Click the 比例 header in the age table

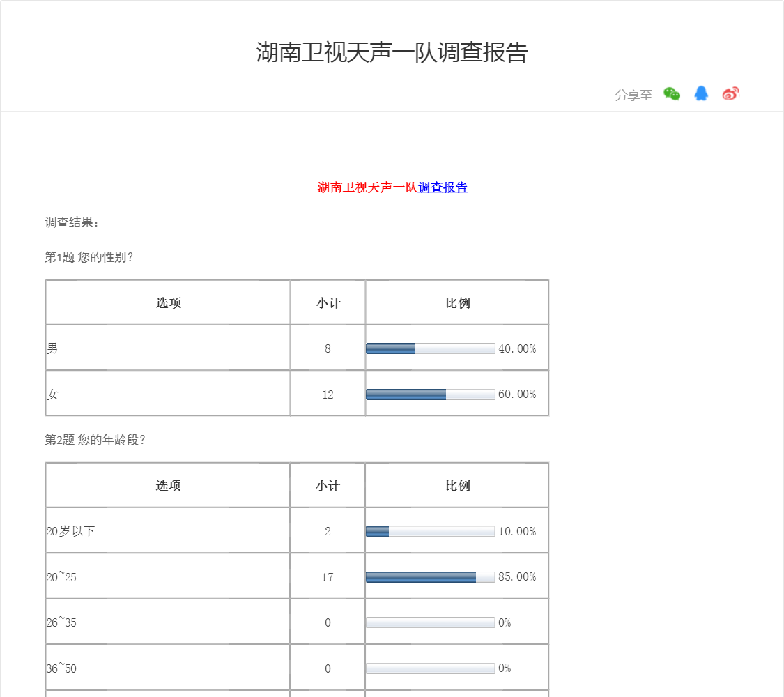pyautogui.click(x=457, y=486)
